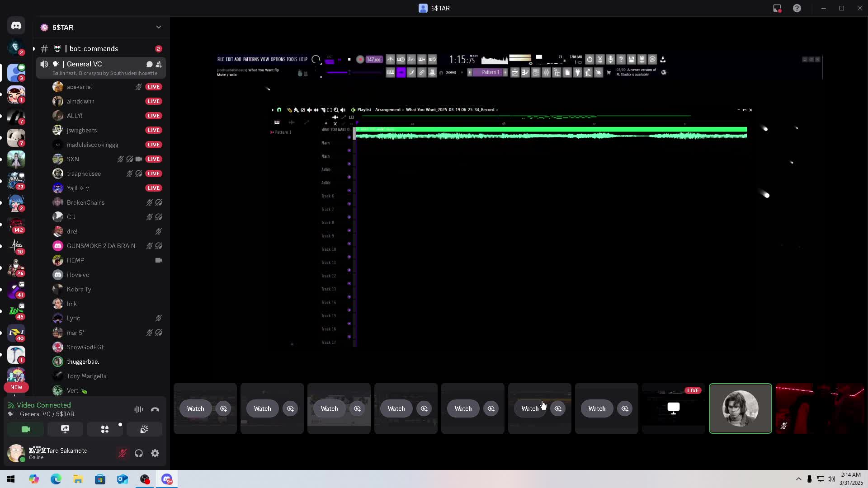This screenshot has height=488, width=868.
Task: Open OPTIONS menu in streamed FL Studio
Action: [x=278, y=59]
